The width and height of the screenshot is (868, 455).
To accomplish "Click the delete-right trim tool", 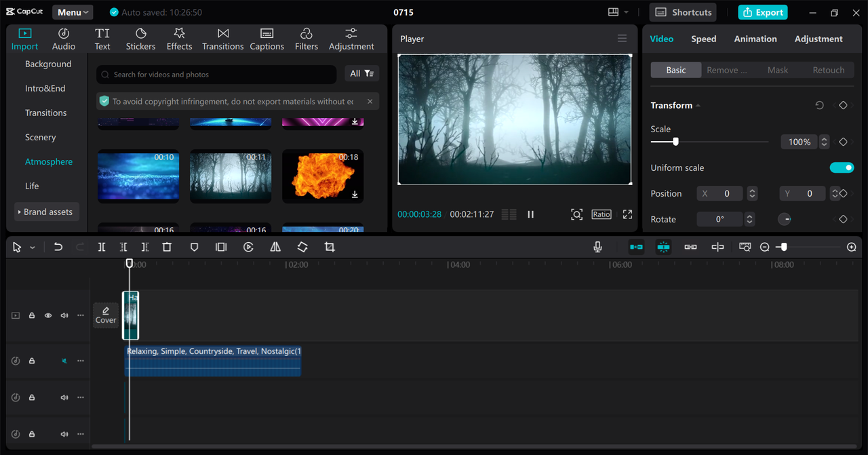I will tap(145, 248).
